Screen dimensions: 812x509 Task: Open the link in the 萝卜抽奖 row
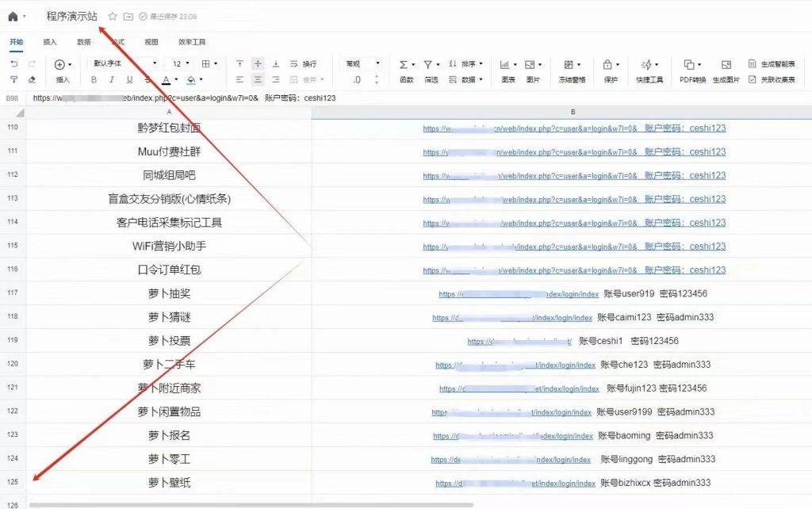click(x=519, y=294)
